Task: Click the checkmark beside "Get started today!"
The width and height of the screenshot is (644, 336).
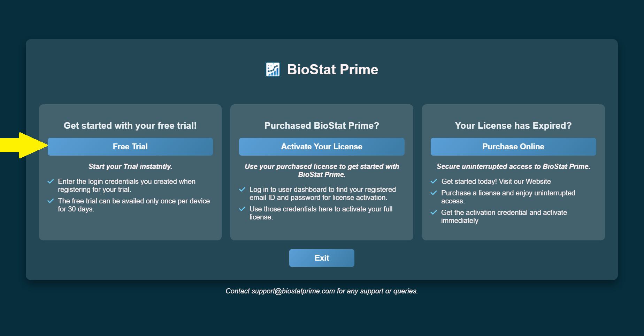Action: point(434,181)
